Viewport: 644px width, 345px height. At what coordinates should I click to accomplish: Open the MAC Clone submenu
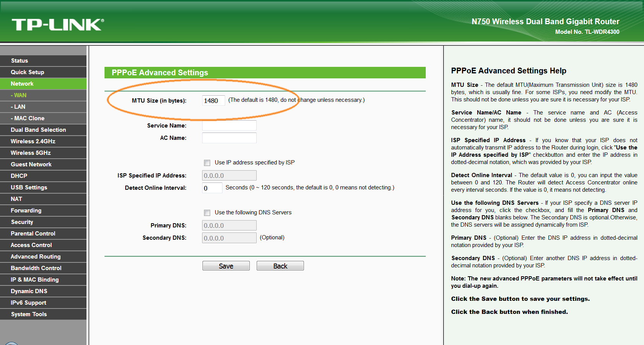click(x=43, y=118)
